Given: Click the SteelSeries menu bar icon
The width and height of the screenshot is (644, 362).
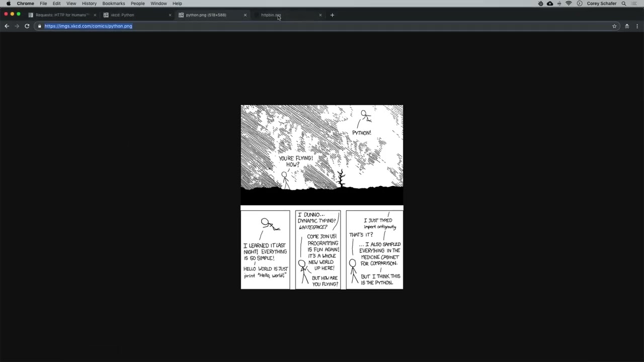Looking at the screenshot, I should tap(541, 4).
